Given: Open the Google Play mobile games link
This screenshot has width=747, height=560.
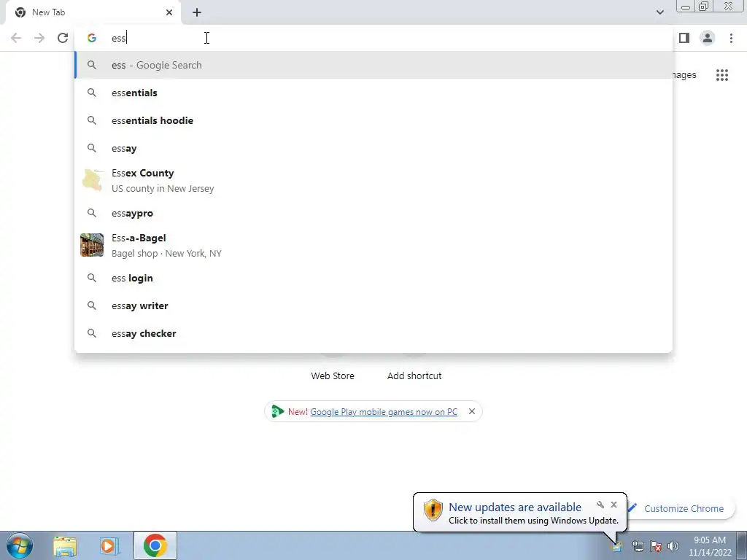Looking at the screenshot, I should (384, 412).
